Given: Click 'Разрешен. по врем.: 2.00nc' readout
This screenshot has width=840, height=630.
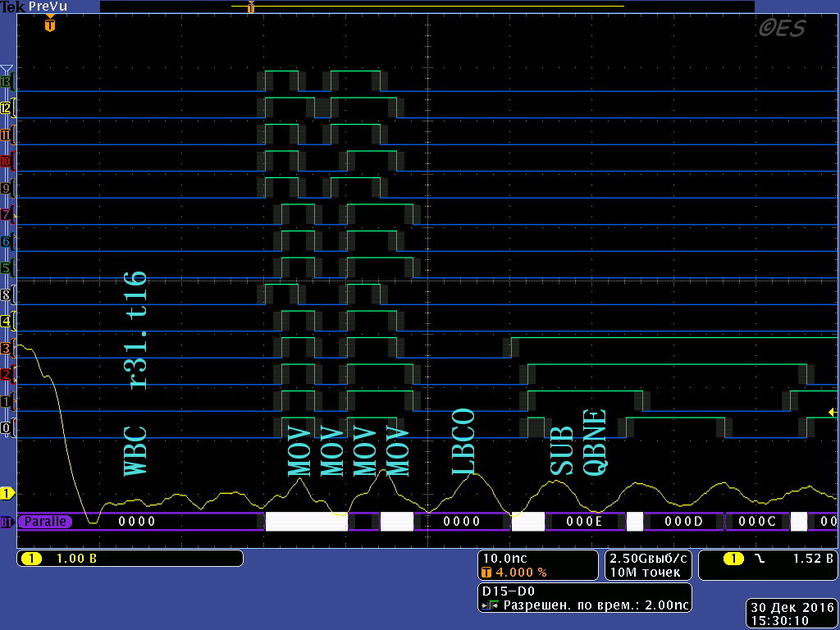Looking at the screenshot, I should pos(596,606).
